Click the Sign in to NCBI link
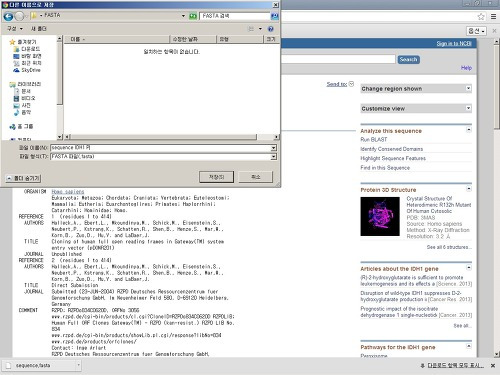The height and width of the screenshot is (375, 500). [x=454, y=44]
